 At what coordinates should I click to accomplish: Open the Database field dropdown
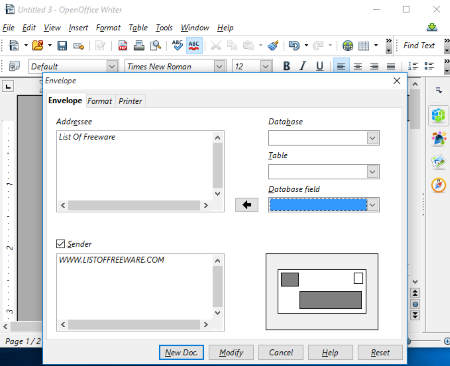coord(373,205)
